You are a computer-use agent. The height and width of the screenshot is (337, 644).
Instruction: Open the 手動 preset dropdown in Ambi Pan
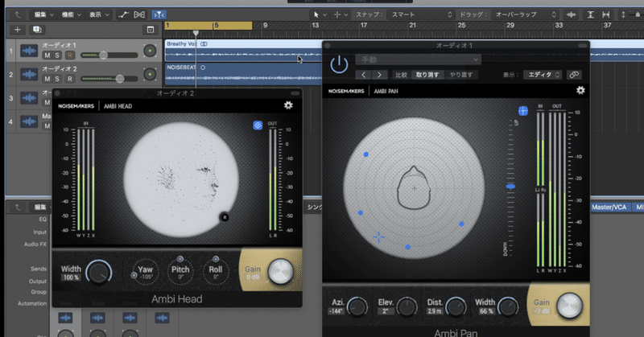[x=418, y=60]
